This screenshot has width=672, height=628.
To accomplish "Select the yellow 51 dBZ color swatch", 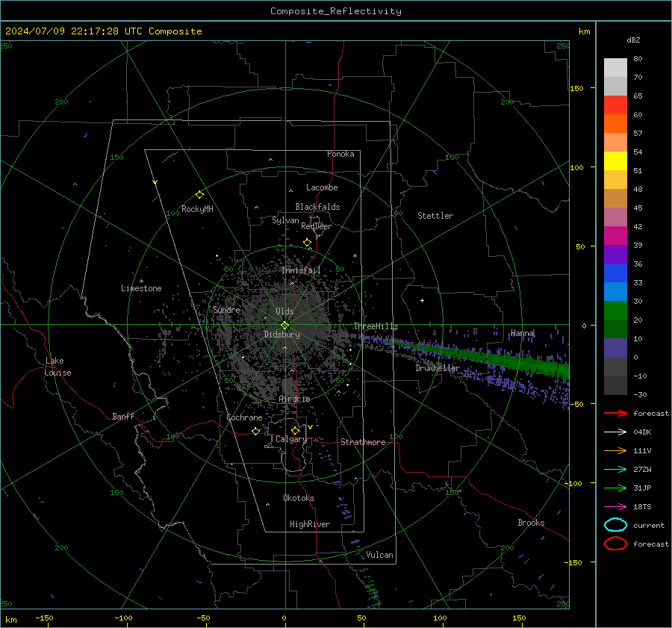I will pos(615,161).
